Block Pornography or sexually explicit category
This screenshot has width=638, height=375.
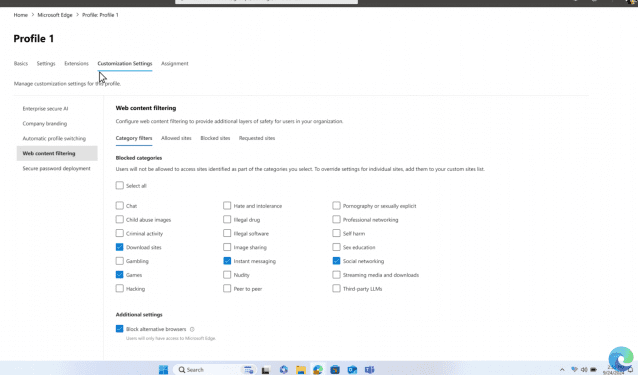(336, 206)
